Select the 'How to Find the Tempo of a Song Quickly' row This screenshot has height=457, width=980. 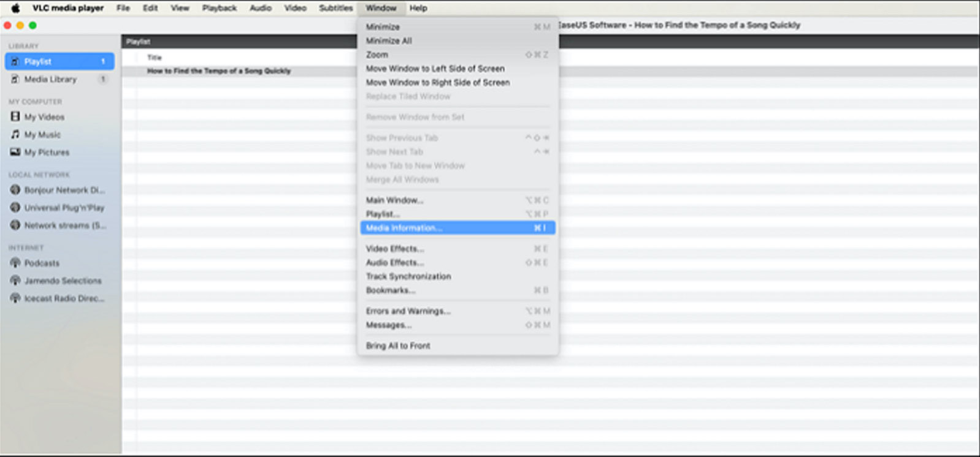click(x=549, y=71)
